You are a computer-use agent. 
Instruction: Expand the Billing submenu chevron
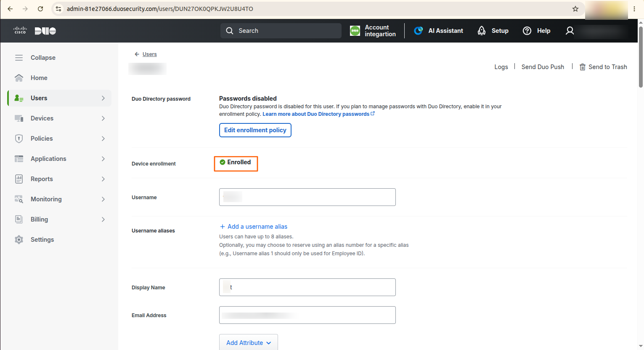pos(103,219)
